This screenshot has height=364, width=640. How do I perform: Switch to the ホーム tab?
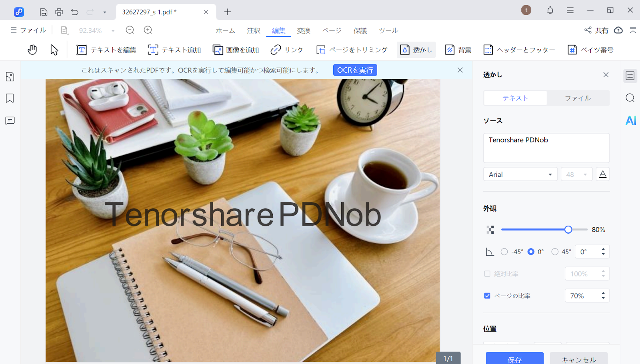pyautogui.click(x=225, y=30)
